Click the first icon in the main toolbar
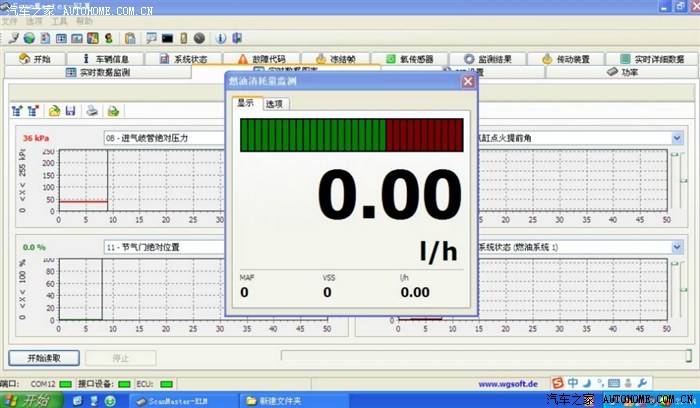The height and width of the screenshot is (408, 700). (12, 38)
